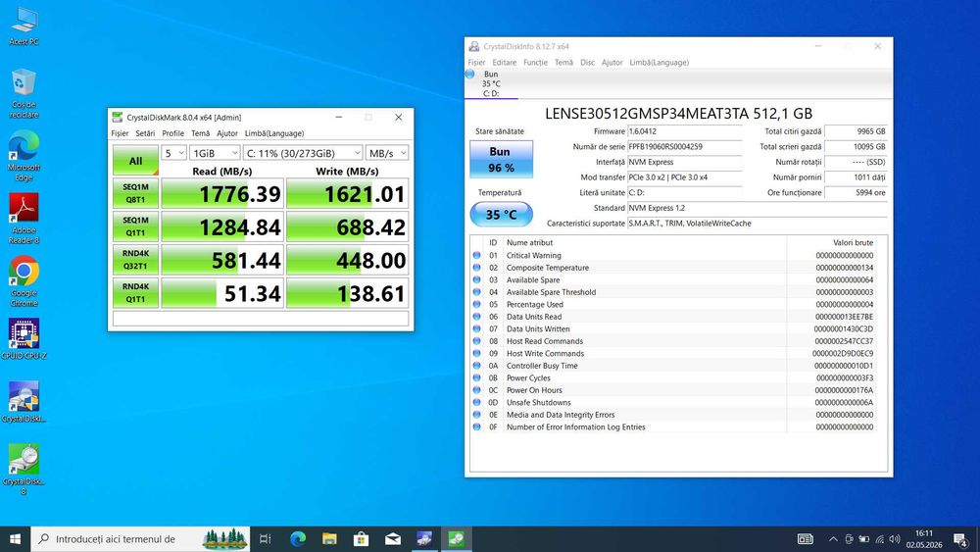Click the network icon in the system tray
Image resolution: width=980 pixels, height=552 pixels.
click(879, 539)
